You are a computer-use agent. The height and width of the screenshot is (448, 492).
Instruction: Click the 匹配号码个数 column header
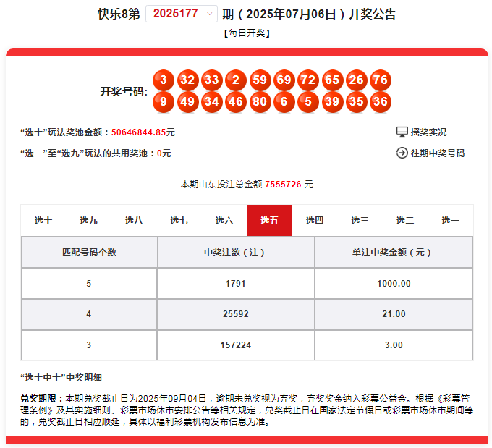coord(89,252)
